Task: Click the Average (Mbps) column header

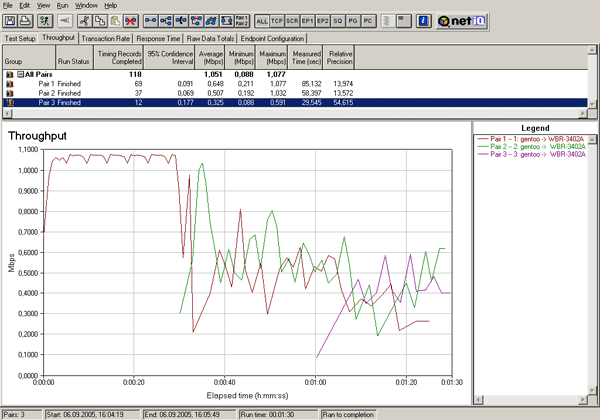Action: (x=210, y=57)
